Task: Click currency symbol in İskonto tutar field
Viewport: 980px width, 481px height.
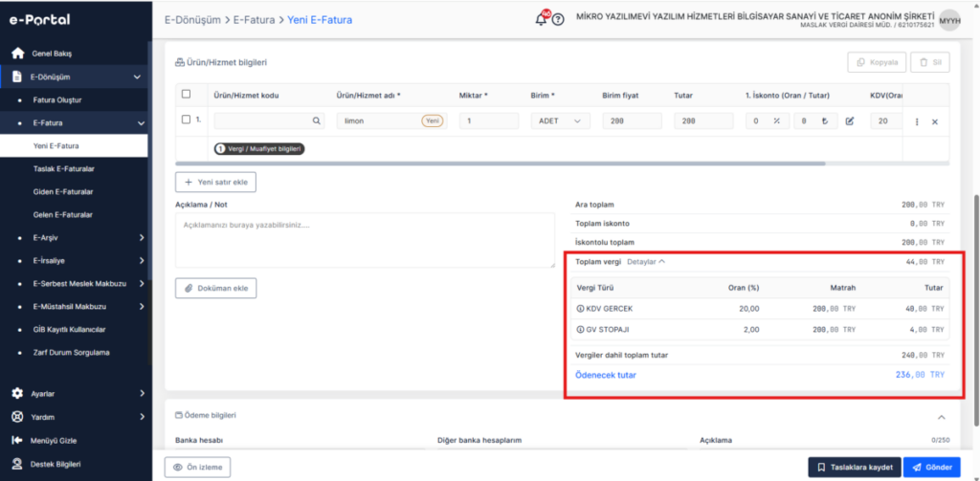Action: pyautogui.click(x=825, y=121)
